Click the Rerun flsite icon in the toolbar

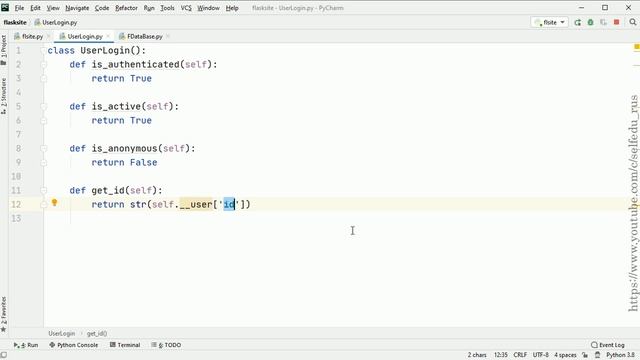(578, 22)
